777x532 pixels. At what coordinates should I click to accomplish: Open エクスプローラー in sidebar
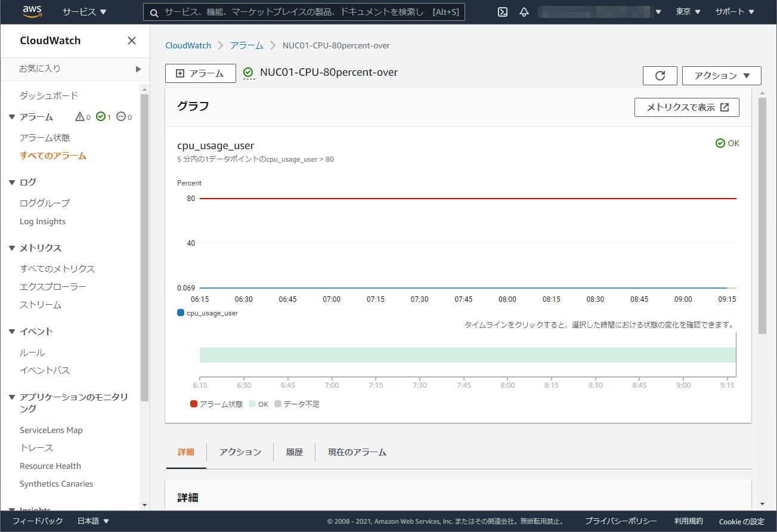[x=53, y=287]
